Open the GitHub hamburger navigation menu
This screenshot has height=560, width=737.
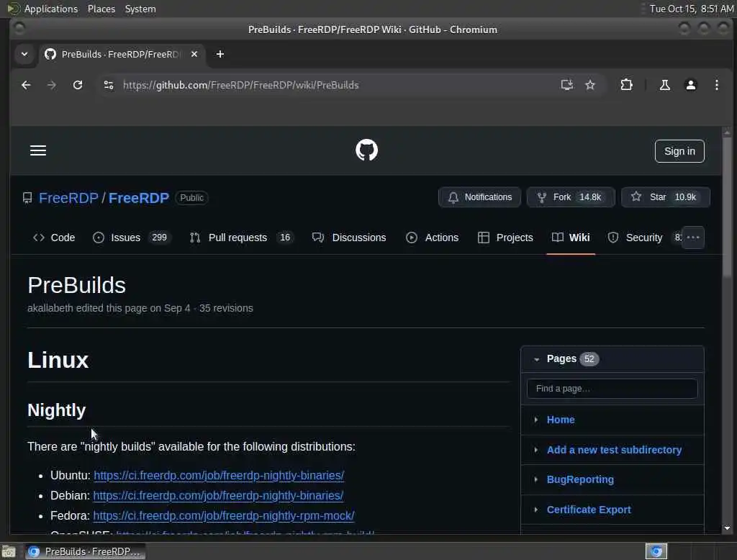tap(38, 150)
